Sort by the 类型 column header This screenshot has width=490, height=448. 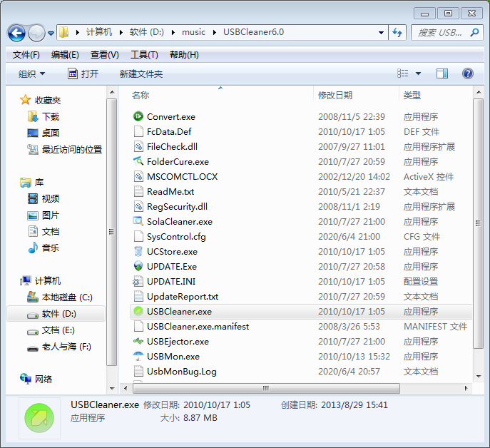pyautogui.click(x=412, y=96)
